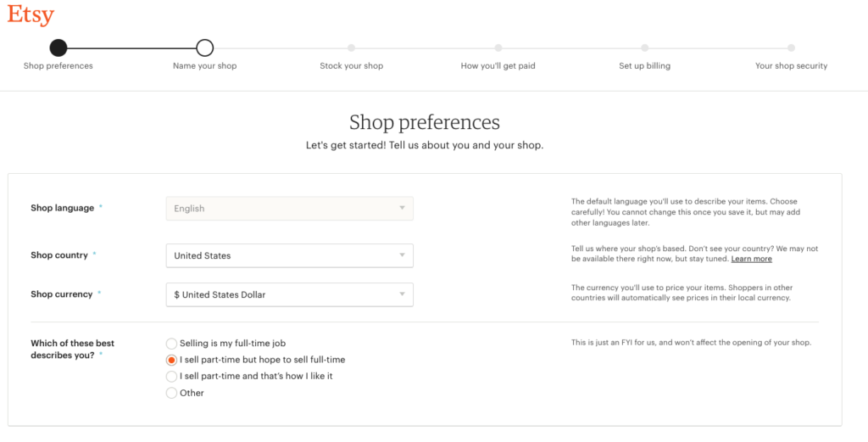Click the Which of these best describes you label
The width and height of the screenshot is (868, 442).
[x=73, y=349]
